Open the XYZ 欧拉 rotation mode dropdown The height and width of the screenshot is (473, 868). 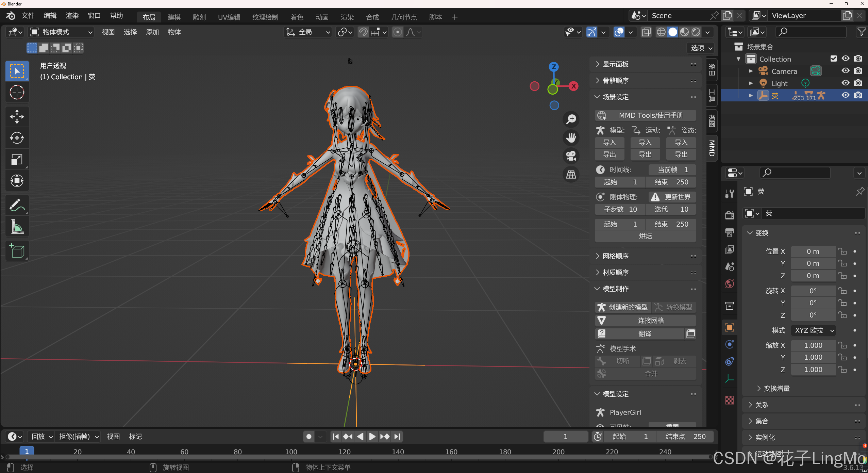(x=813, y=330)
